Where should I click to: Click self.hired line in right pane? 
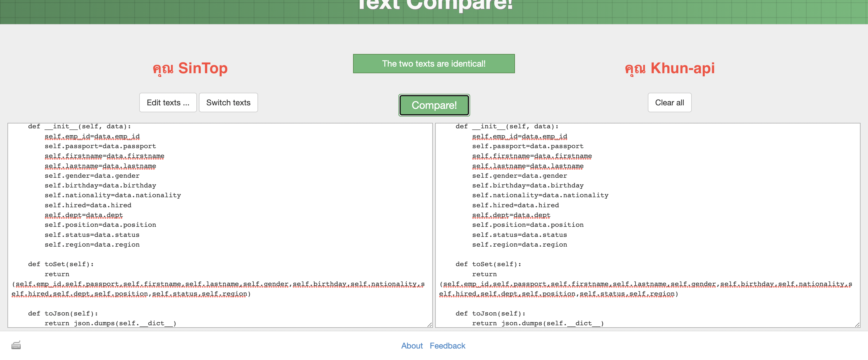click(515, 205)
